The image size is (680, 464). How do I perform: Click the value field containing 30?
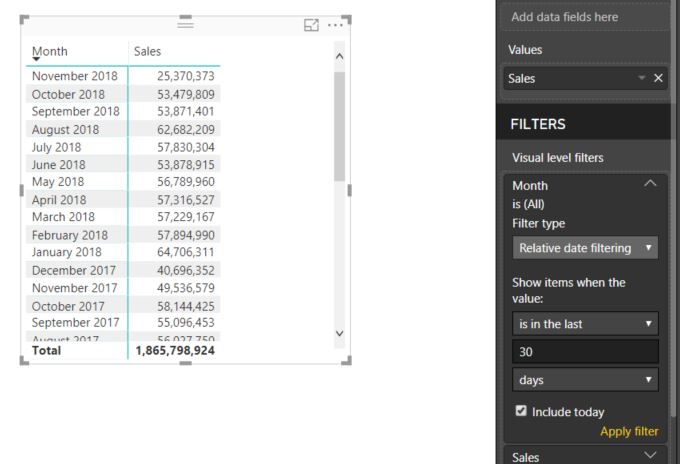585,352
